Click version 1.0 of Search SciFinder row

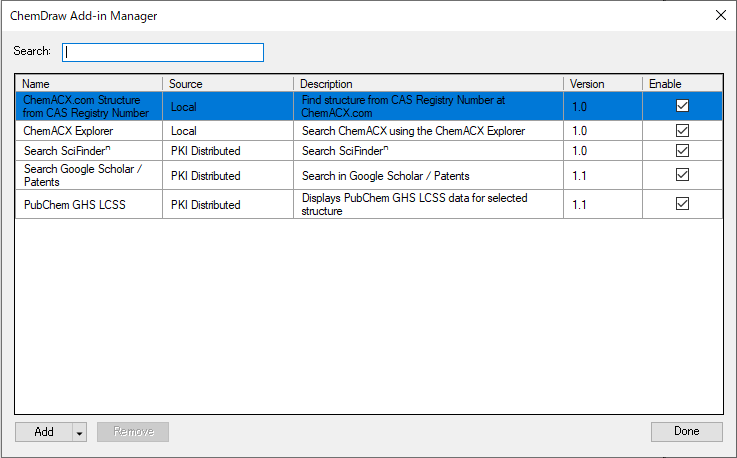coord(579,151)
